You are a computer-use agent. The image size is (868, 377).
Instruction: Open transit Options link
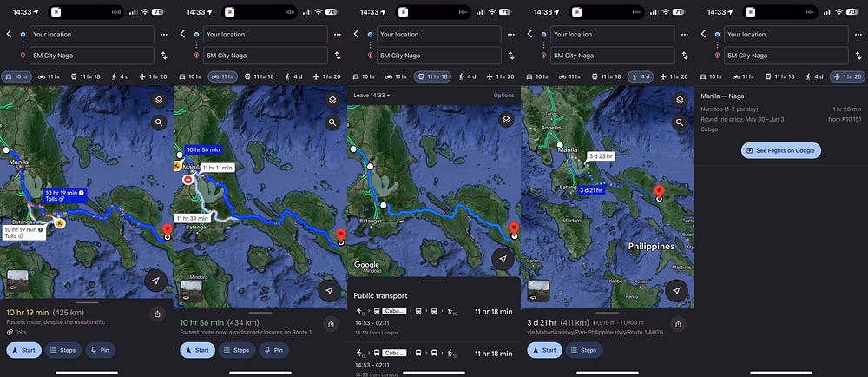[x=503, y=96]
